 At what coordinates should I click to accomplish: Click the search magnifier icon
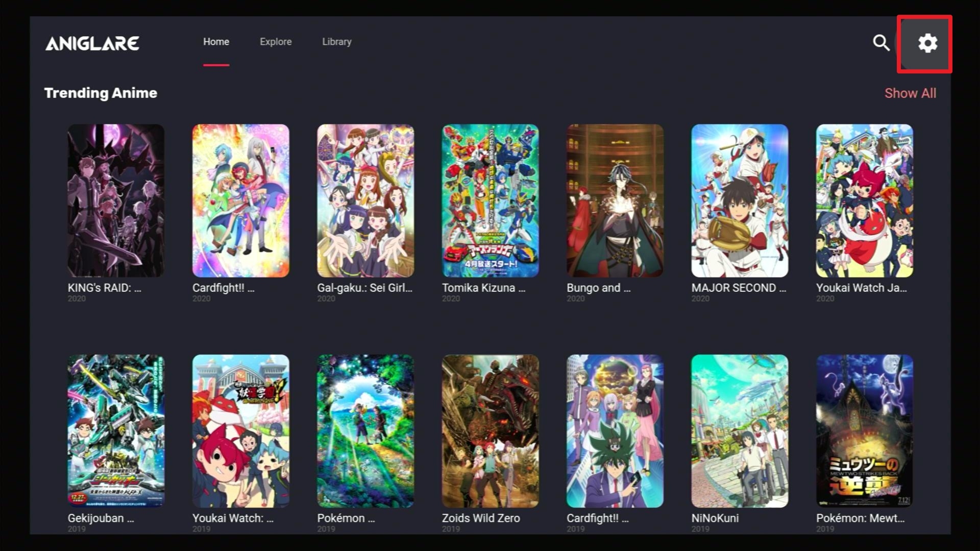[881, 43]
